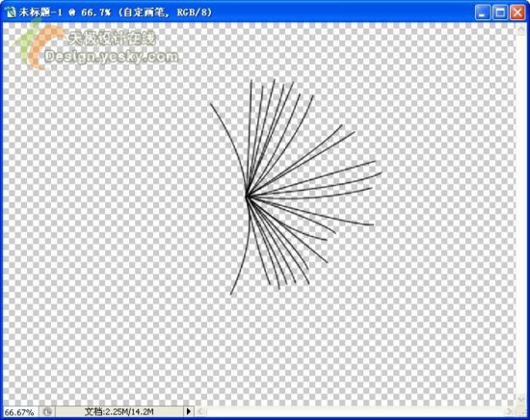Click the horizontal scrollbar right arrow
The height and width of the screenshot is (420, 530).
click(x=511, y=411)
